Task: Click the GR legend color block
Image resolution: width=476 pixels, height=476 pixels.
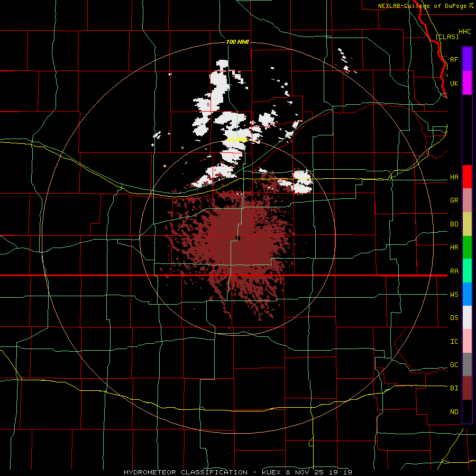Action: click(x=467, y=200)
